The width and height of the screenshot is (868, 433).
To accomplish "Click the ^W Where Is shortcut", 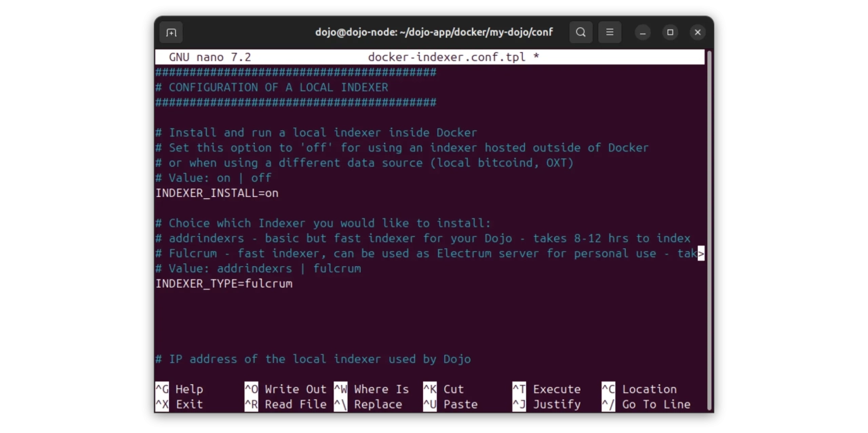I will coord(372,389).
